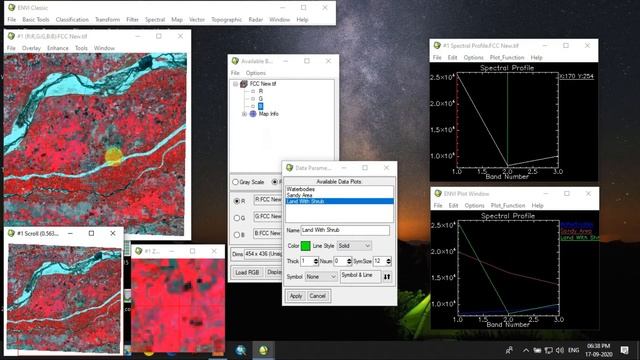The height and width of the screenshot is (360, 640).
Task: Click the People icon in the taskbar
Action: [509, 350]
